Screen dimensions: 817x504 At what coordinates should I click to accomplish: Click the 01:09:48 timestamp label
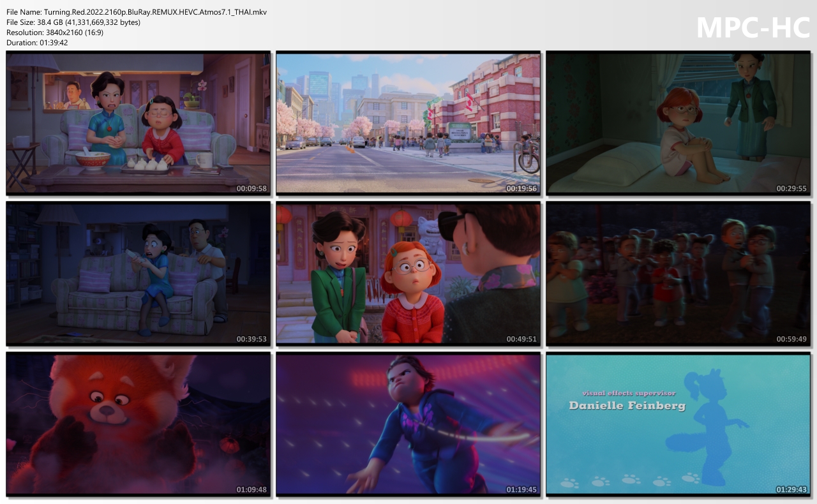[251, 490]
